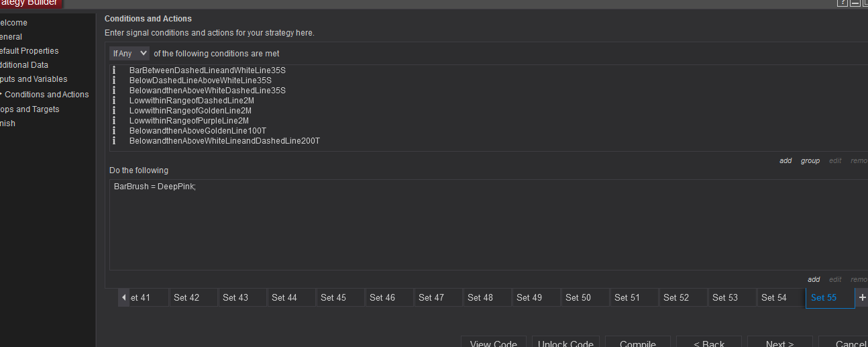Go to Additional Data step in sidebar
The image size is (868, 347).
[x=24, y=65]
